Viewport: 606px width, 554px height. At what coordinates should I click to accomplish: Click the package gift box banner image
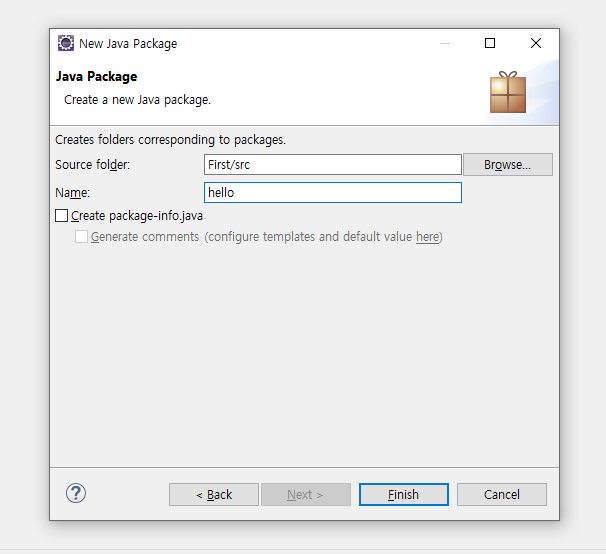[507, 91]
